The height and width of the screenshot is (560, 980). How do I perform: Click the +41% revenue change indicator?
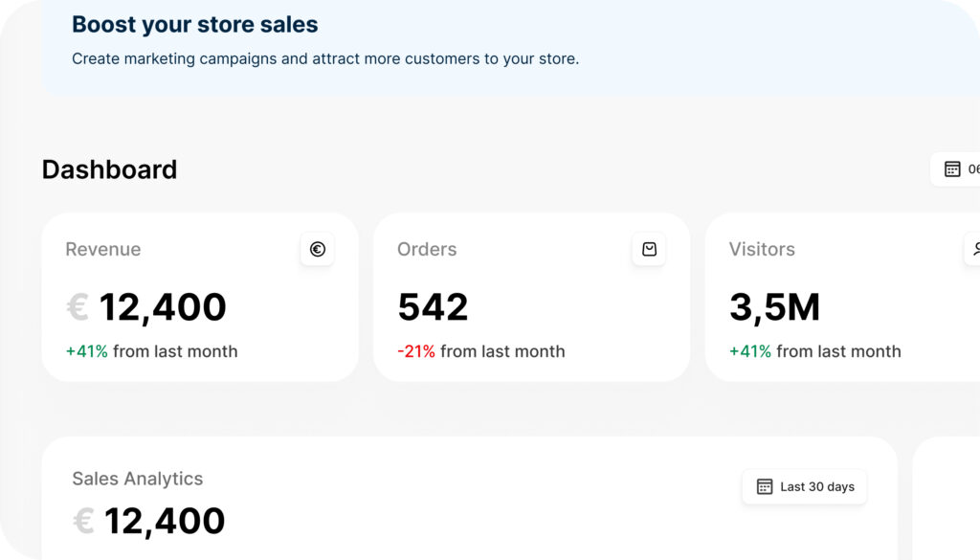87,351
